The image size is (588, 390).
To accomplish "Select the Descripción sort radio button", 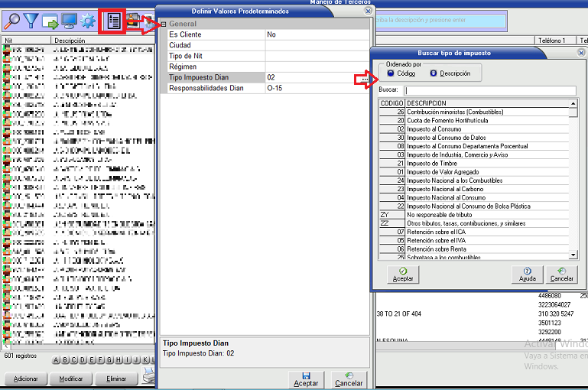I will [434, 73].
